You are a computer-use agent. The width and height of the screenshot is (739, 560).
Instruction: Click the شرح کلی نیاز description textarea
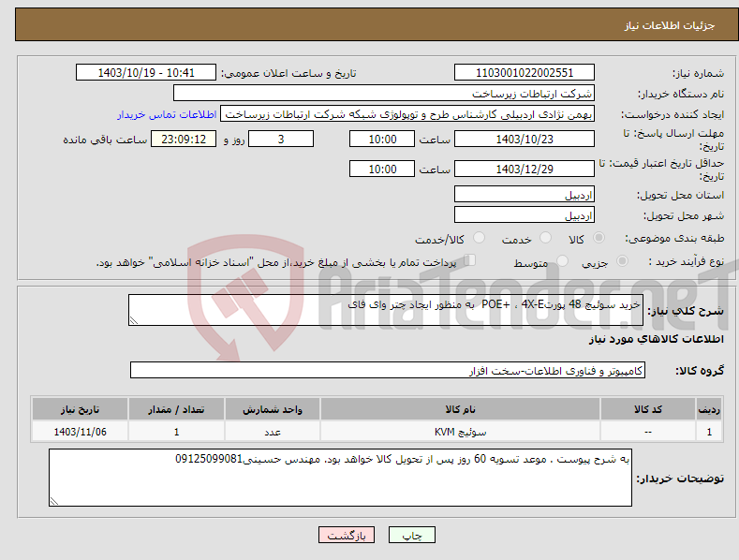[386, 310]
